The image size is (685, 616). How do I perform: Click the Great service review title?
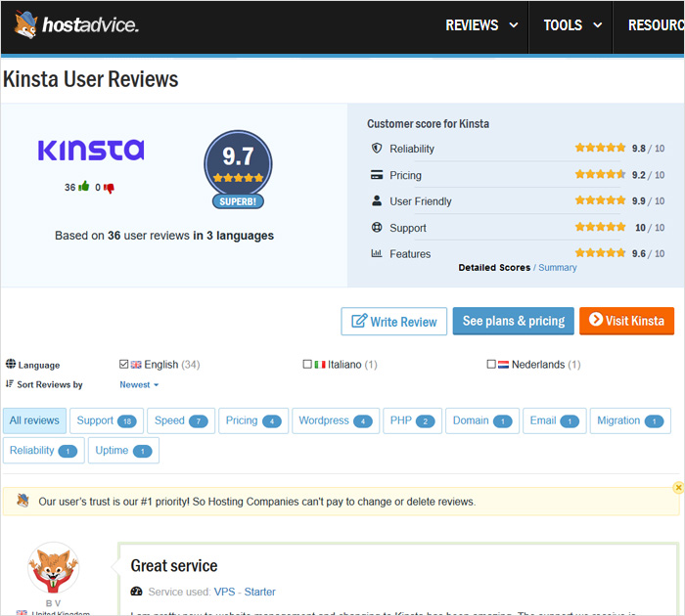click(174, 566)
